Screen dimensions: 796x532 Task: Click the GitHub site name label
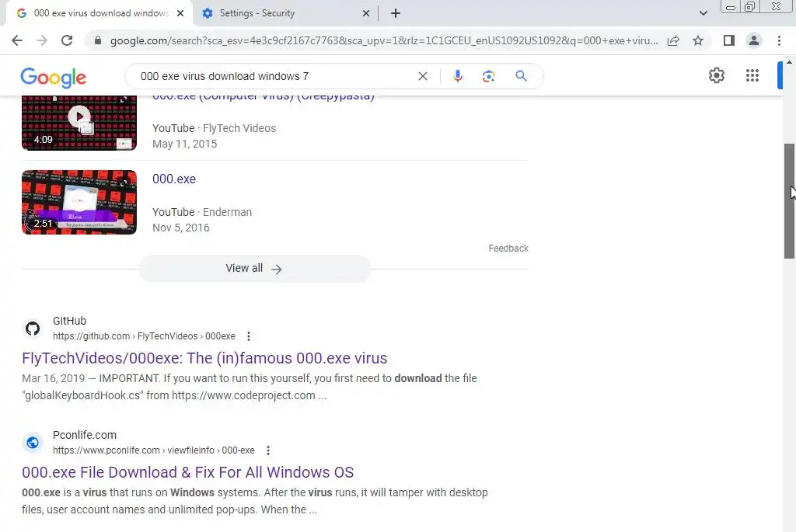tap(69, 321)
